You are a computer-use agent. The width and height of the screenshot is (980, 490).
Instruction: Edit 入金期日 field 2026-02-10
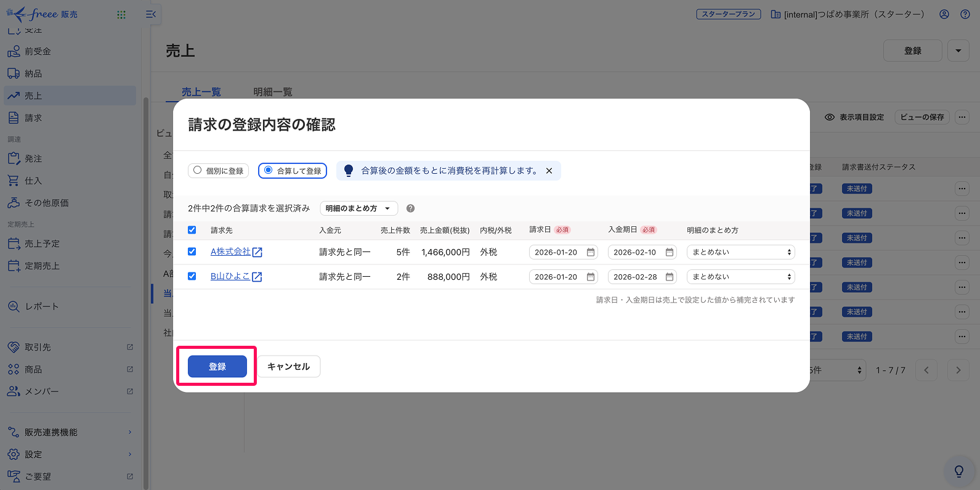point(642,252)
